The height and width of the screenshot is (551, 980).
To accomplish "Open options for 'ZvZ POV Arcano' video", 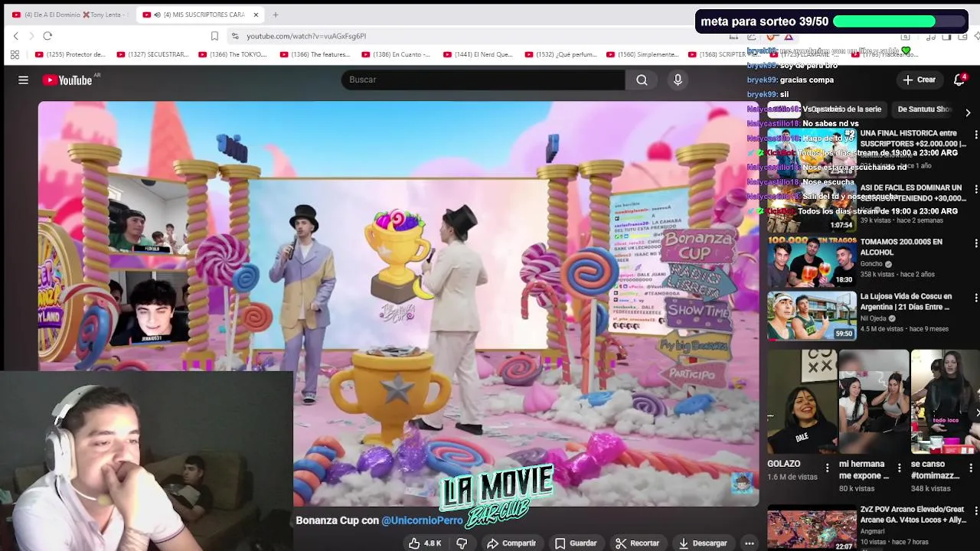I will point(975,512).
